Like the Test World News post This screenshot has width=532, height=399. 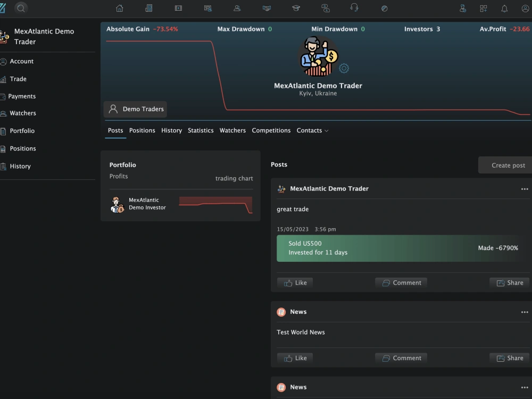pos(295,358)
